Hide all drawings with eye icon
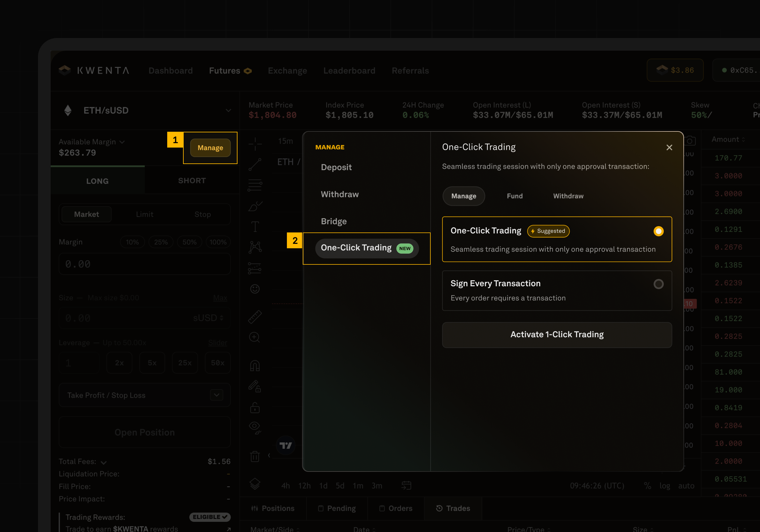The image size is (760, 532). point(255,427)
